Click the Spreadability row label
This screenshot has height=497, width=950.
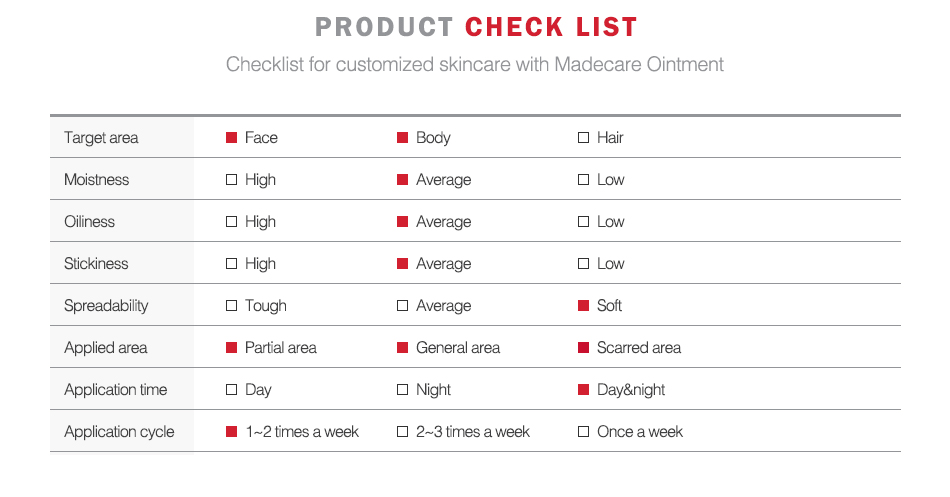[106, 306]
